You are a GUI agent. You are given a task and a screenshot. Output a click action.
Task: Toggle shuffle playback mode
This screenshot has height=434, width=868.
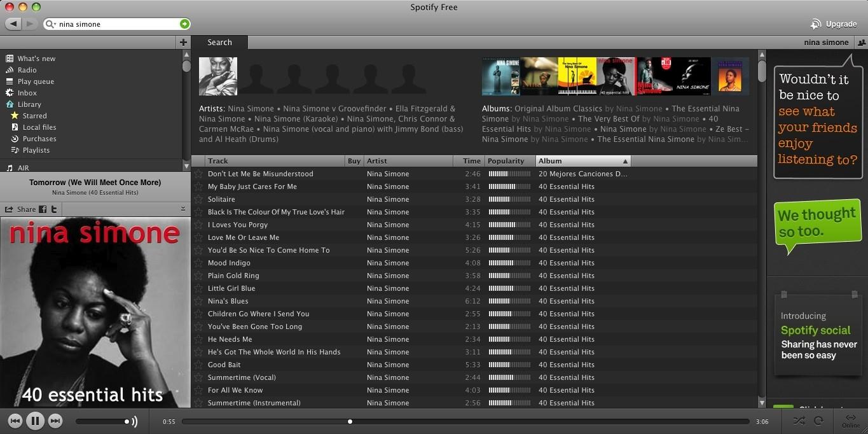(x=799, y=421)
